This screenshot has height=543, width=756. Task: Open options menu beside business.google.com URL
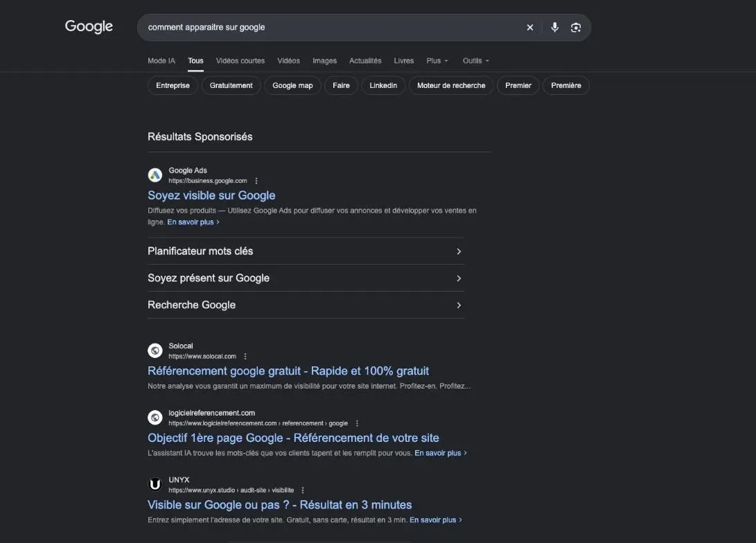click(x=256, y=181)
